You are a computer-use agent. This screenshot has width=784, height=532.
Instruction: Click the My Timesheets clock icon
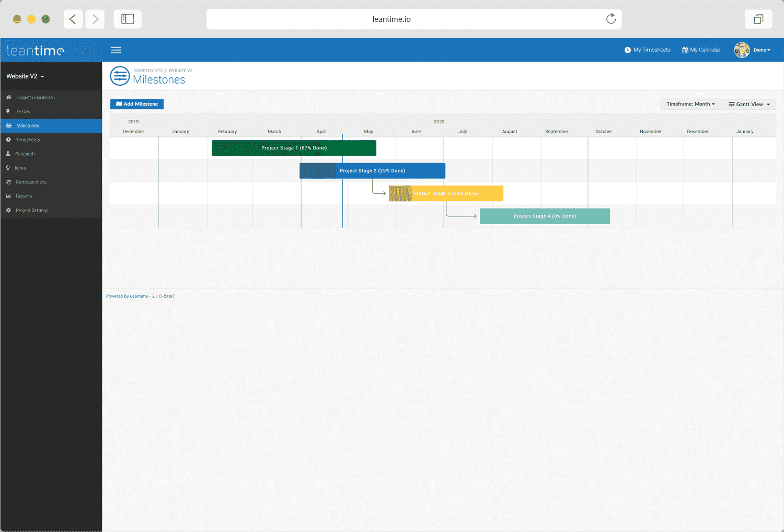click(x=627, y=50)
